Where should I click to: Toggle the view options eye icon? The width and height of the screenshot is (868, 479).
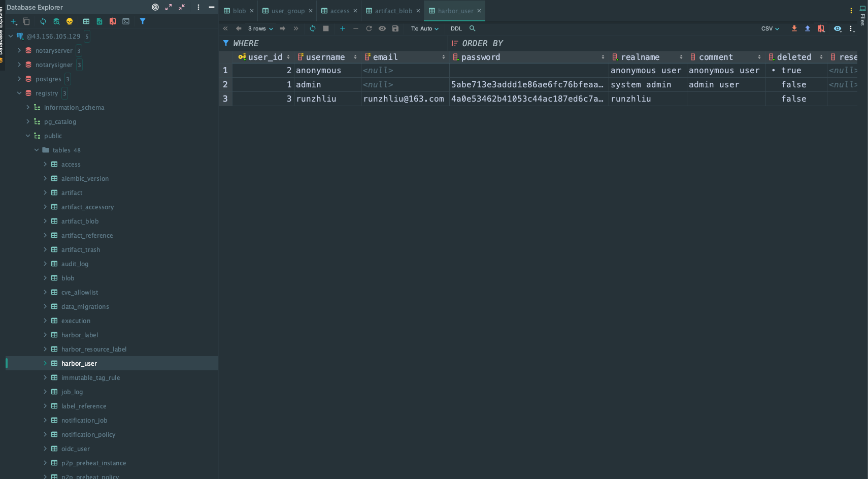[x=838, y=28]
